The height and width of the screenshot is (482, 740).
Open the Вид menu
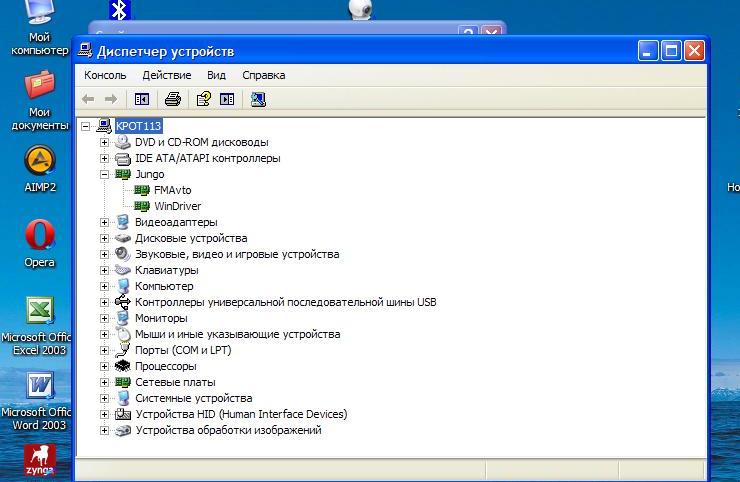[216, 75]
